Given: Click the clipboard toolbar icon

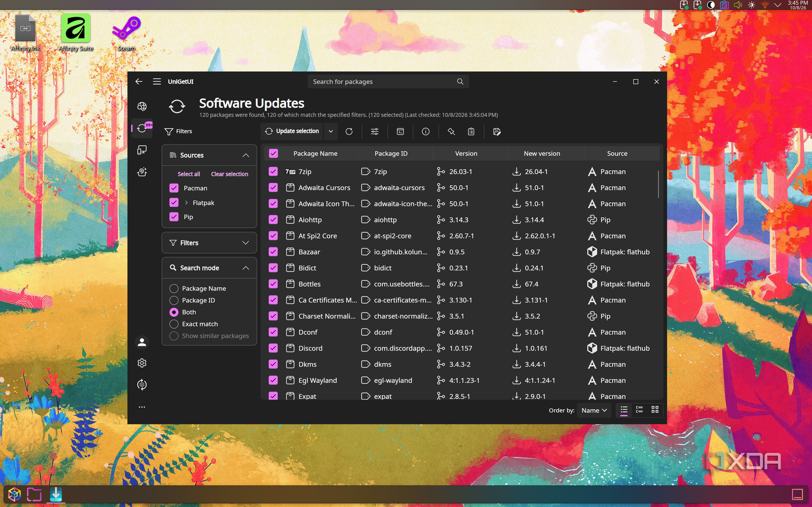Looking at the screenshot, I should 471,131.
